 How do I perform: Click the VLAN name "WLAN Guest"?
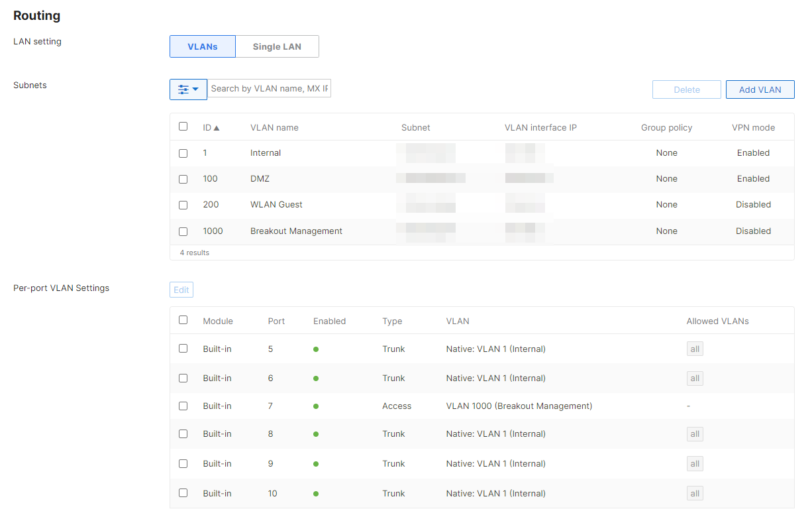coord(276,204)
